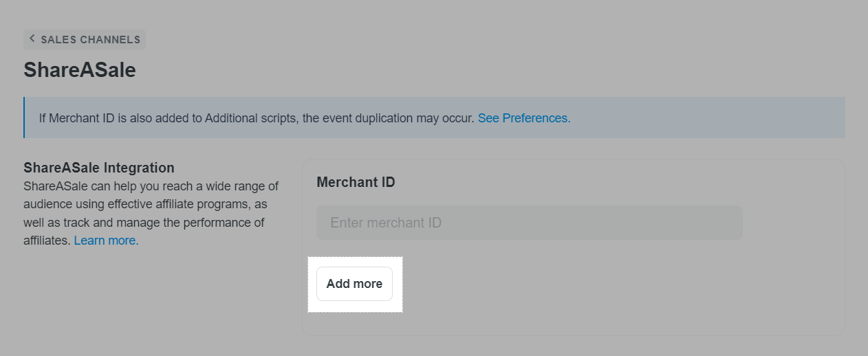The height and width of the screenshot is (356, 868).
Task: Focus the Enter merchant ID field
Action: tap(530, 223)
